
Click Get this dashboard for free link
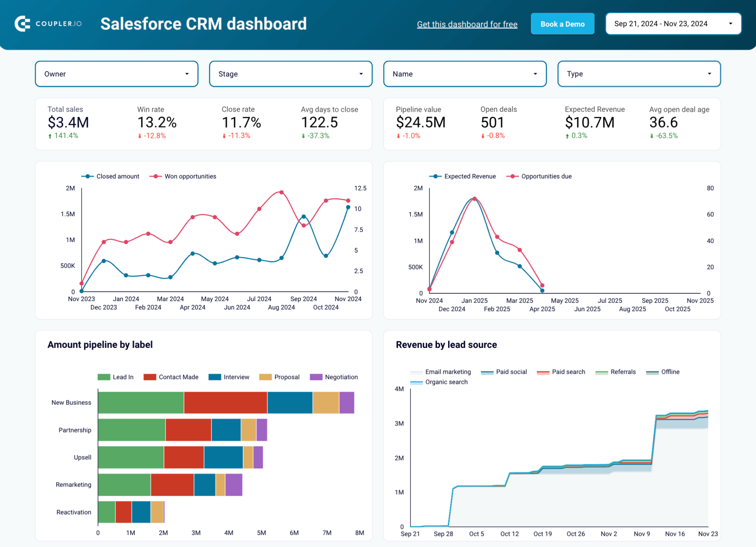pos(467,24)
